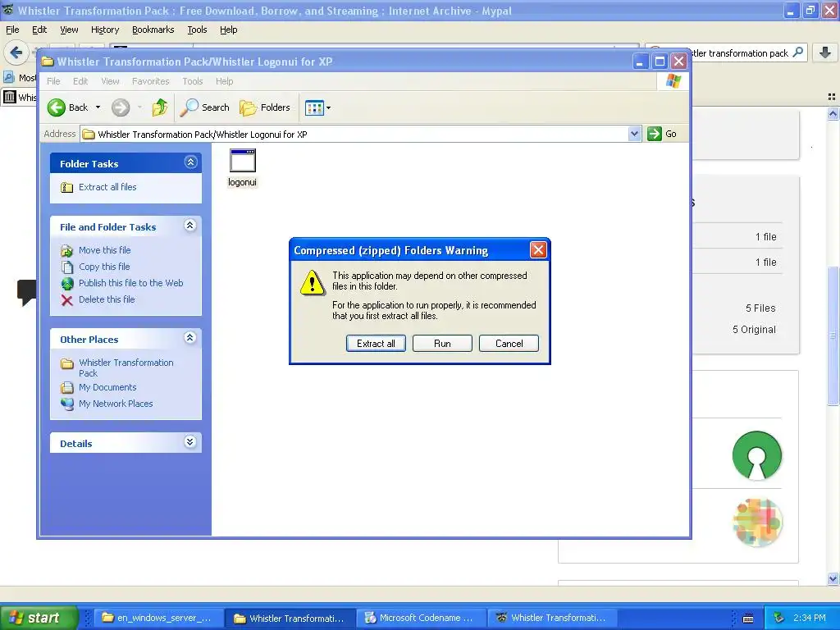Click the Mypal page vertical scrollbar
Viewport: 840px width, 630px height.
[832, 336]
